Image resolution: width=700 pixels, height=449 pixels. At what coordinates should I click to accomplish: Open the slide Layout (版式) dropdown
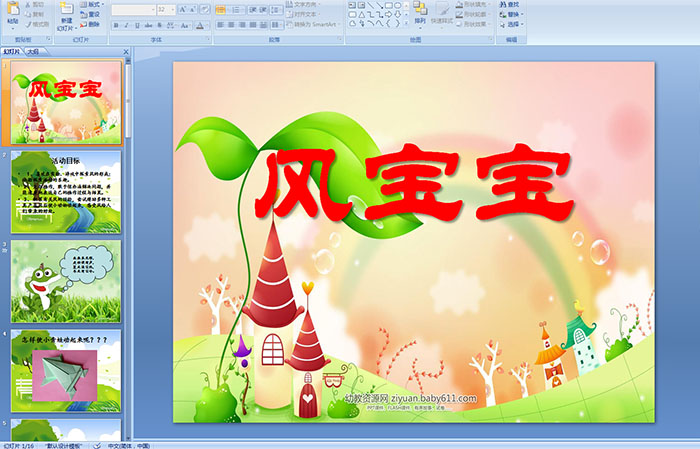pyautogui.click(x=92, y=5)
